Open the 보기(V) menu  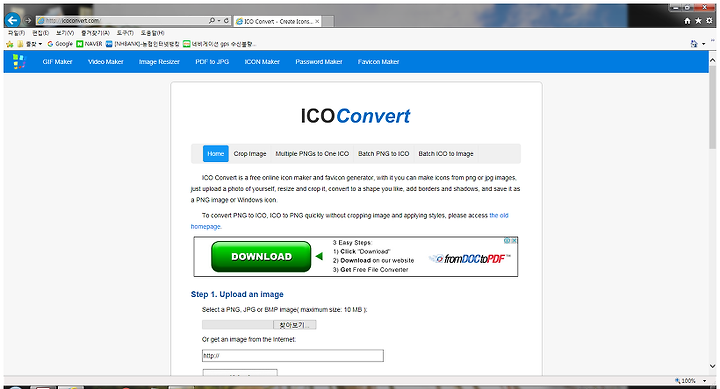65,33
